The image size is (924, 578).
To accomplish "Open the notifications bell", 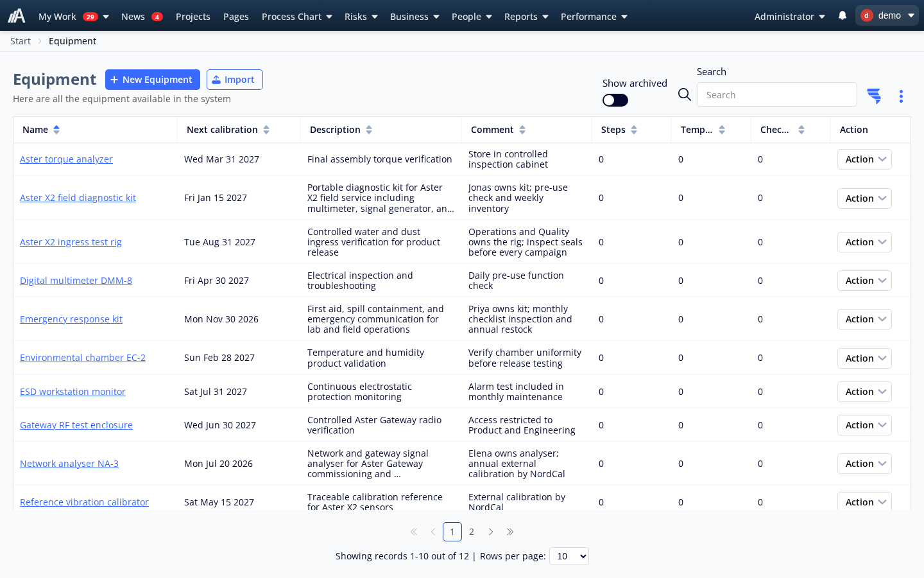I will click(x=843, y=15).
